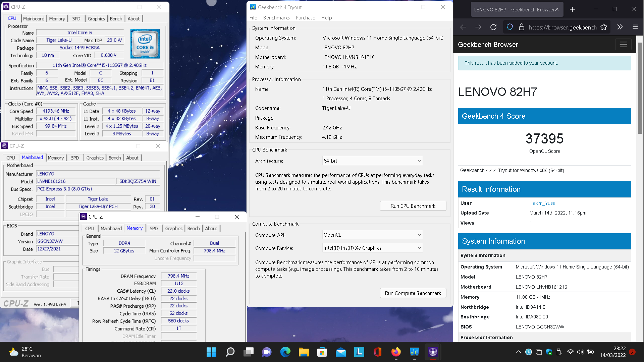
Task: Open the Chat app in taskbar
Action: tap(267, 352)
